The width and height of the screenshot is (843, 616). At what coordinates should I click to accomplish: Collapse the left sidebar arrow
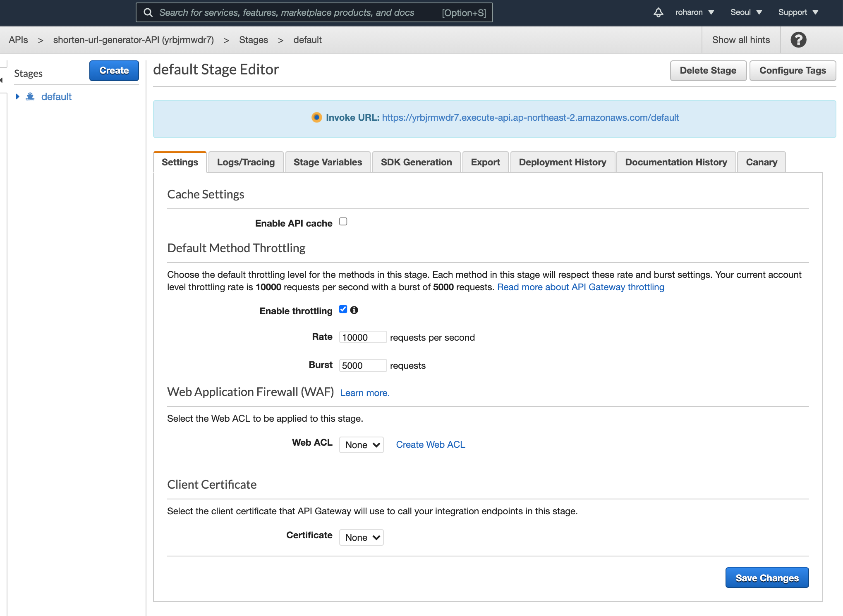coord(2,80)
